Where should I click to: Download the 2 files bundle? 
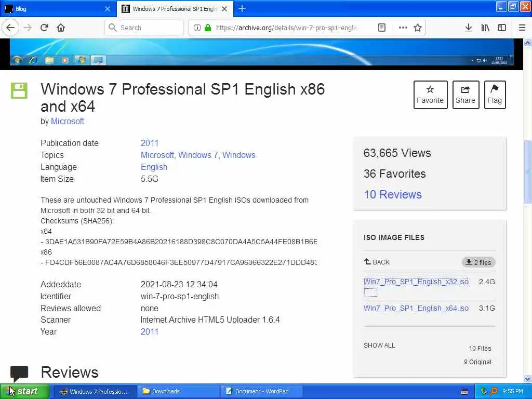pyautogui.click(x=478, y=262)
